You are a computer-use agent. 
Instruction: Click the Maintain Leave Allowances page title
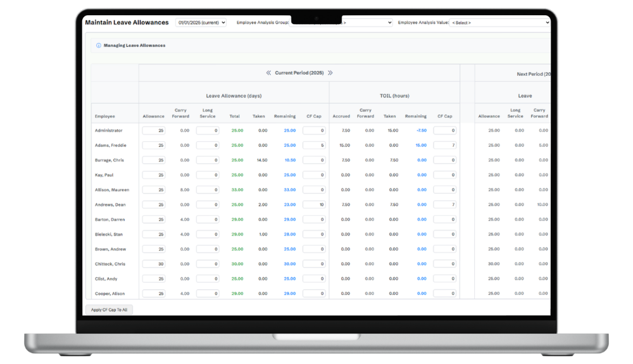pyautogui.click(x=127, y=23)
